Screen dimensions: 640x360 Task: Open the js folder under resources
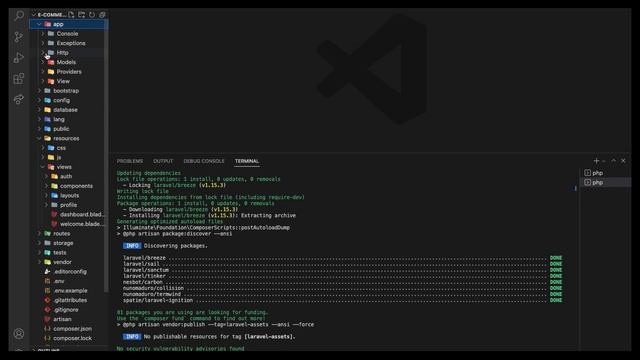coord(58,157)
